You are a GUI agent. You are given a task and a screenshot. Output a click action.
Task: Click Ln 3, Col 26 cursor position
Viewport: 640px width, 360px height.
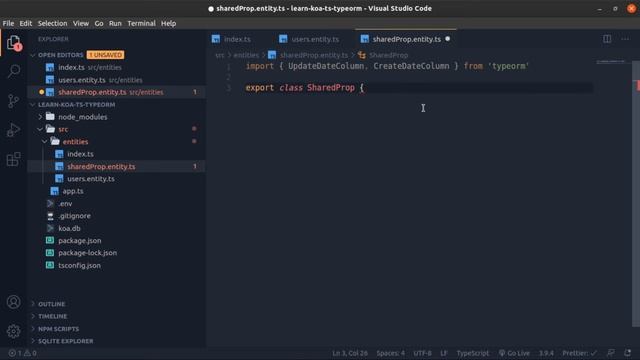tap(350, 353)
